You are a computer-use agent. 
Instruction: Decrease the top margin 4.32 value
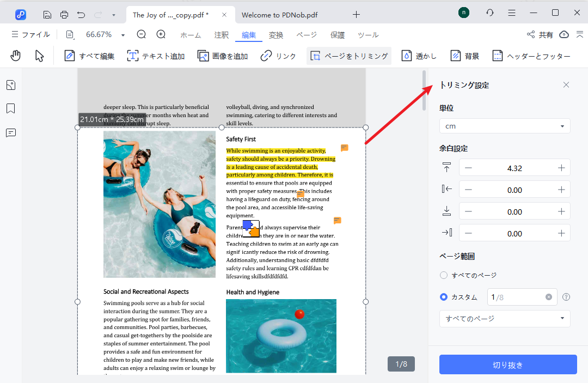(468, 168)
